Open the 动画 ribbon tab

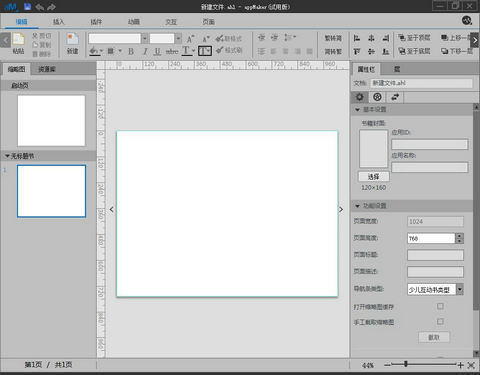click(134, 22)
